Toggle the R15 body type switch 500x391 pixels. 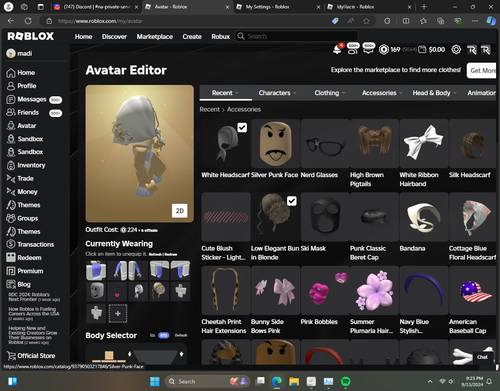tap(163, 335)
